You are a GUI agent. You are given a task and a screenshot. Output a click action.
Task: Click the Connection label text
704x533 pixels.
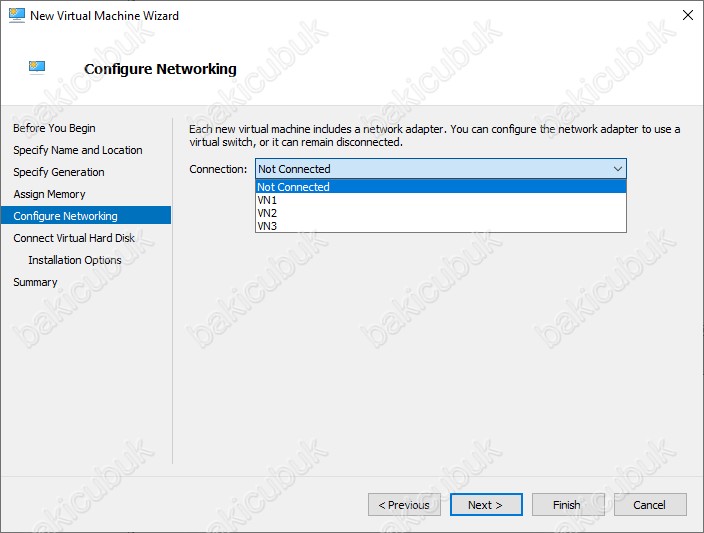(x=218, y=169)
